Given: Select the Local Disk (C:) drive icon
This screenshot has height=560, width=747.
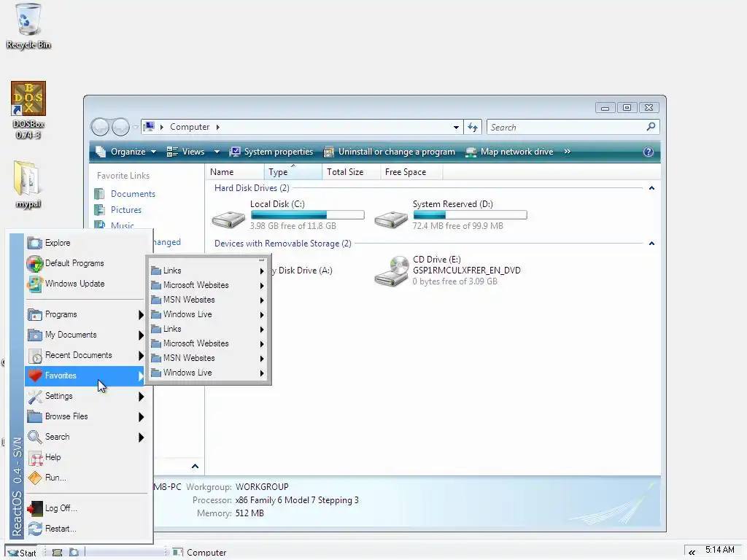Looking at the screenshot, I should 228,219.
